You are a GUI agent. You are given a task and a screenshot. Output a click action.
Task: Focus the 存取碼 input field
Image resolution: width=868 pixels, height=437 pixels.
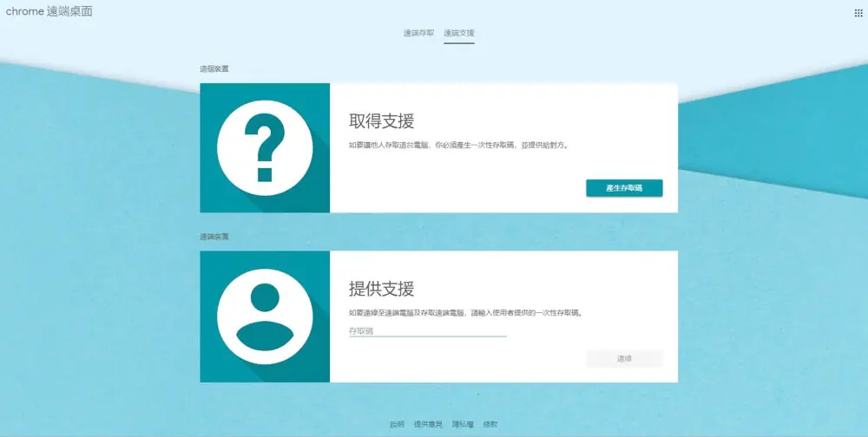(428, 331)
